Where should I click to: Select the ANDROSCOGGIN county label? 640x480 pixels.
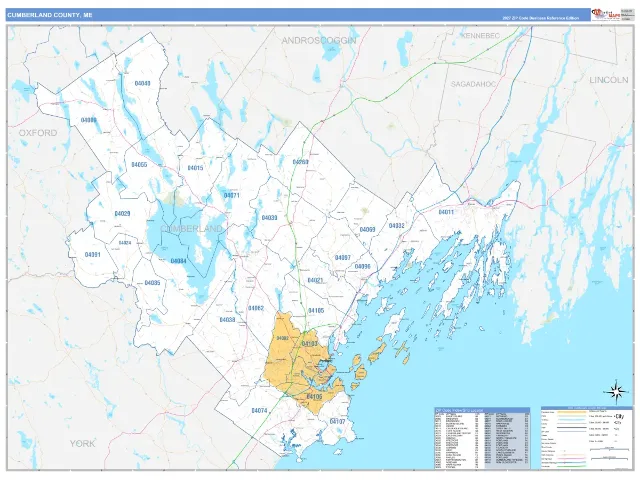319,40
